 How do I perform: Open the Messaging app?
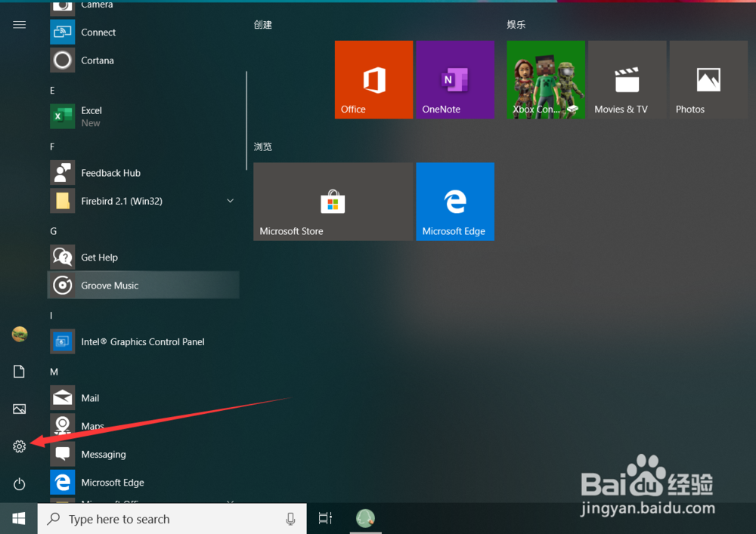[x=144, y=454]
